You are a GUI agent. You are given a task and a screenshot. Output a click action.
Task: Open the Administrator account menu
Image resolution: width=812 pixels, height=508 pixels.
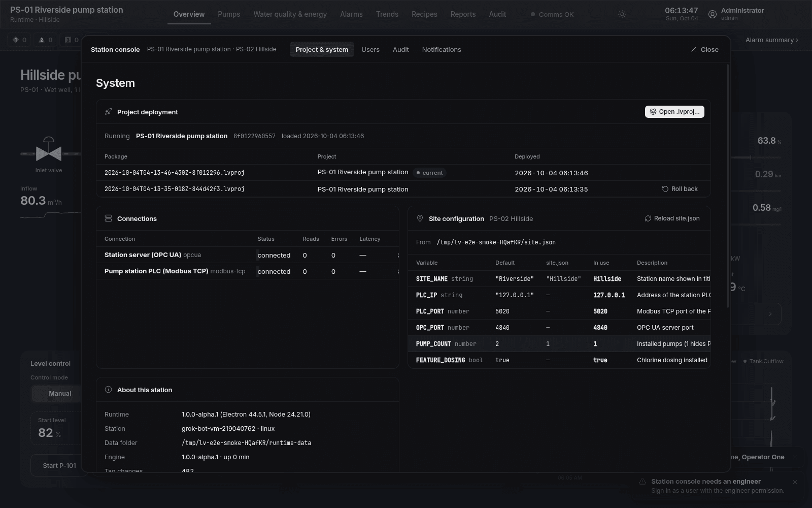click(736, 14)
